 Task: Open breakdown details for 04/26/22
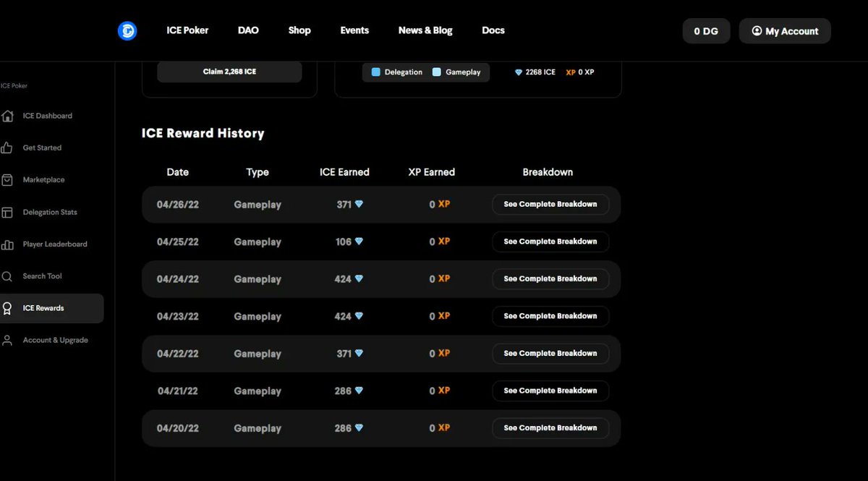(x=550, y=204)
